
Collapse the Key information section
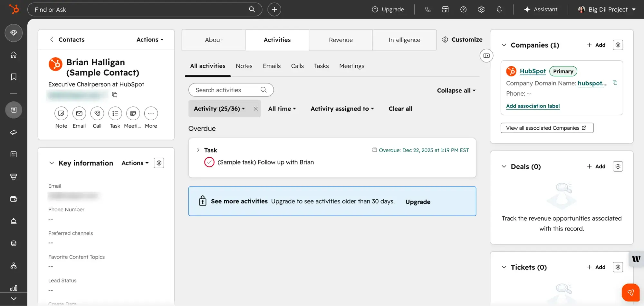point(52,163)
